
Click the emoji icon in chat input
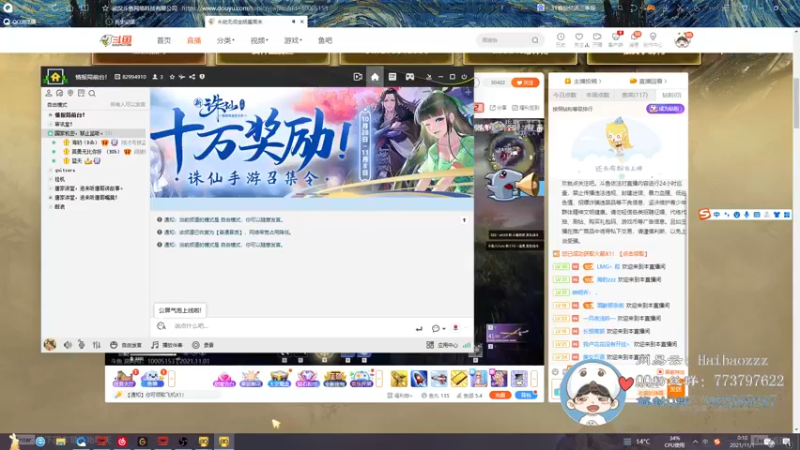[161, 326]
